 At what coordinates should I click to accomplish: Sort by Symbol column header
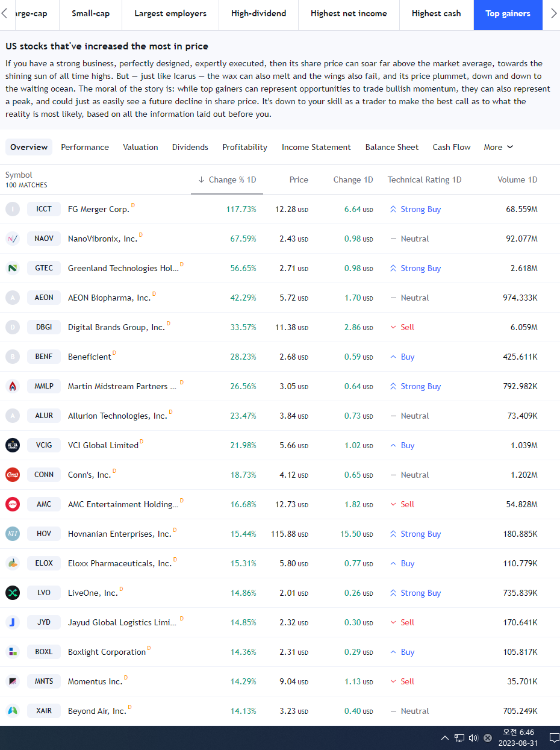pos(19,175)
